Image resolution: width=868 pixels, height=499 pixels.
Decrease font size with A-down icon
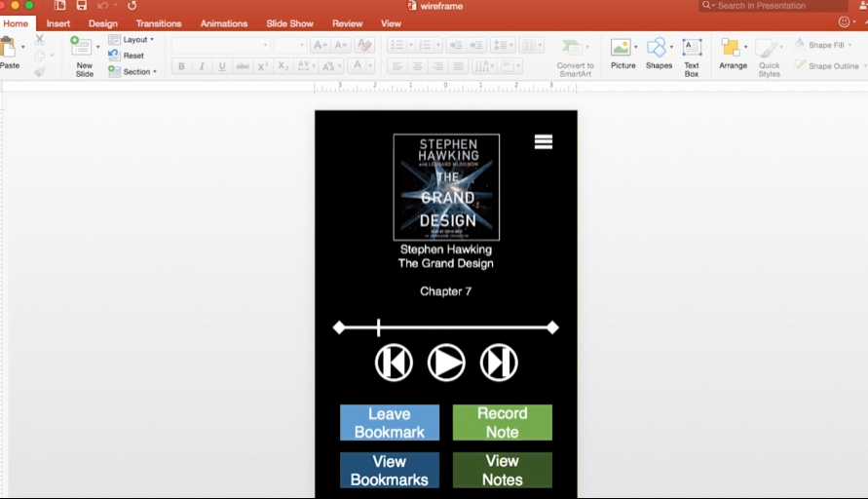click(x=340, y=46)
